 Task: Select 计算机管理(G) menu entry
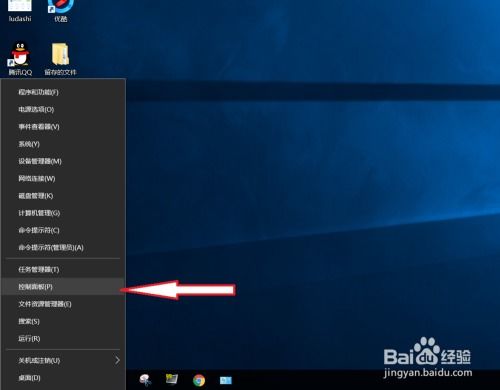(63, 213)
